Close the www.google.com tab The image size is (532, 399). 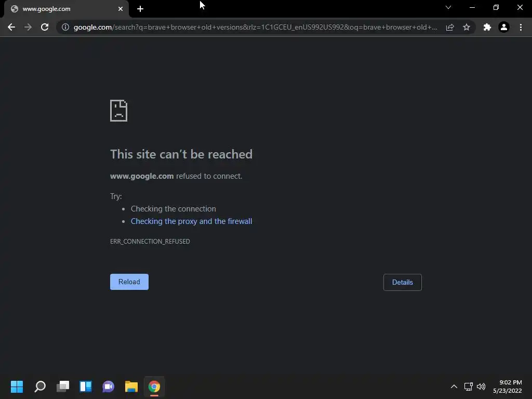121,9
